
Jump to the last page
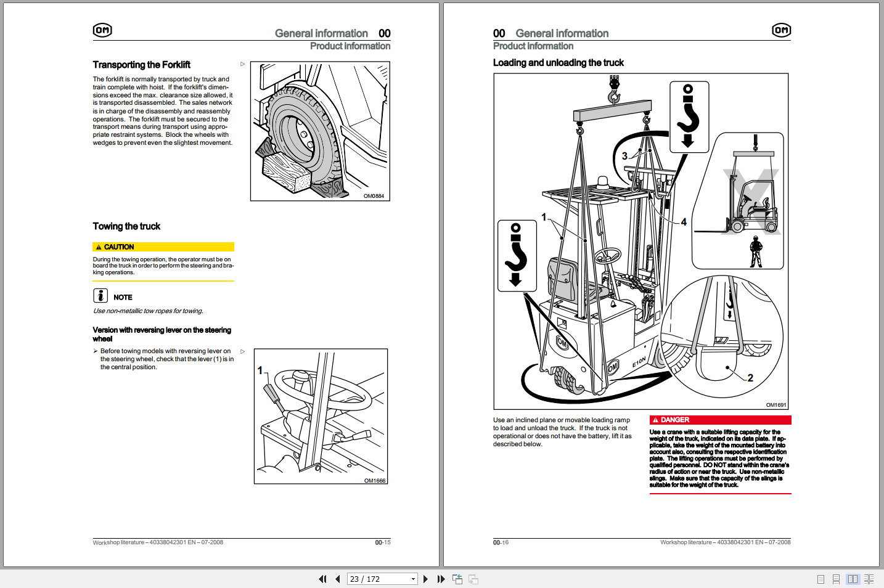pyautogui.click(x=441, y=579)
